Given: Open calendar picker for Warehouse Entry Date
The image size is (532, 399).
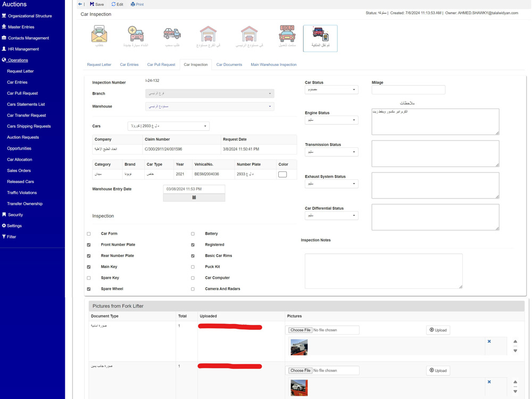Looking at the screenshot, I should pyautogui.click(x=194, y=197).
